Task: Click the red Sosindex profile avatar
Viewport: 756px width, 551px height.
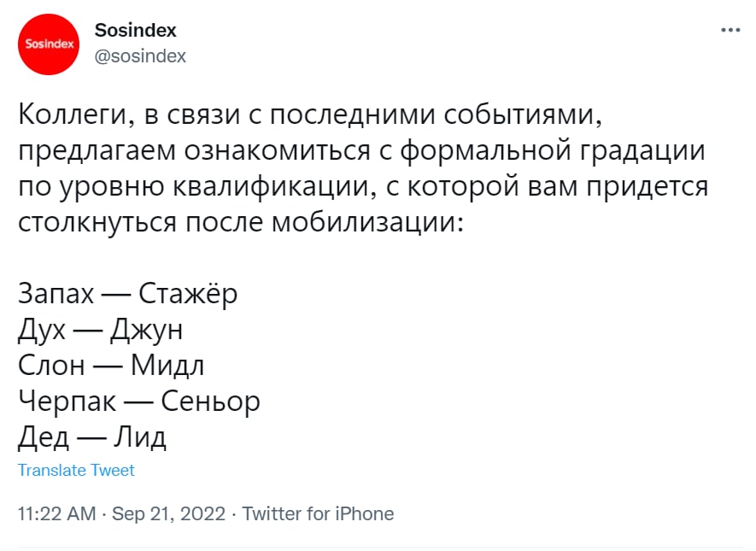Action: [50, 44]
